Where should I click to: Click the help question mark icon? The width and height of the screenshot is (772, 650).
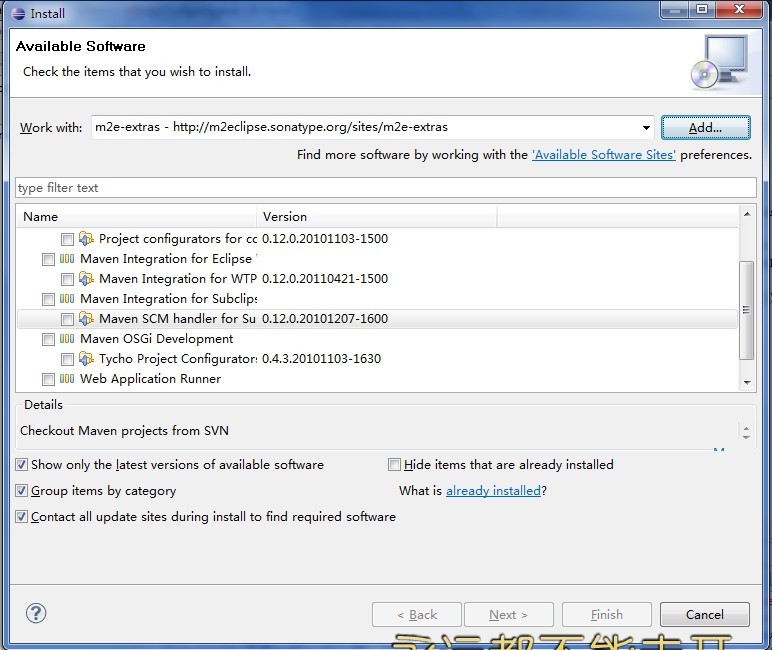tap(36, 614)
